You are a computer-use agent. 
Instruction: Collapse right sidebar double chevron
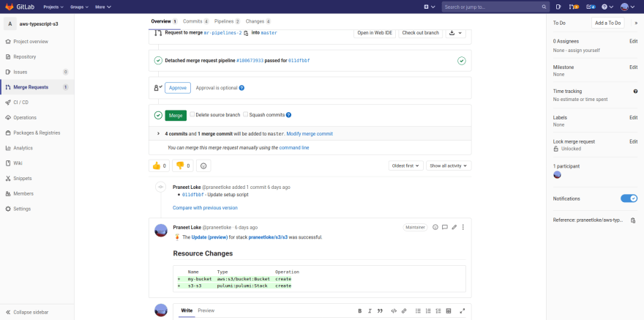pos(636,23)
